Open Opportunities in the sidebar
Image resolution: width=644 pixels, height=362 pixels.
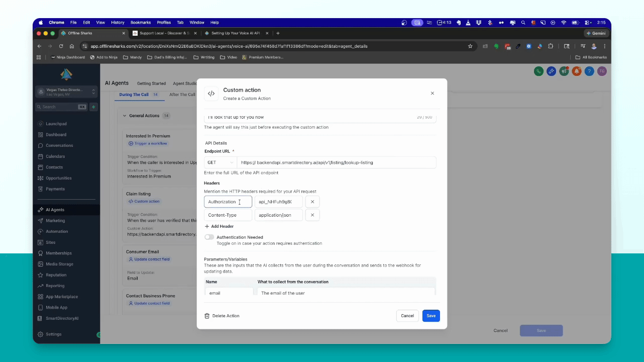(x=58, y=178)
